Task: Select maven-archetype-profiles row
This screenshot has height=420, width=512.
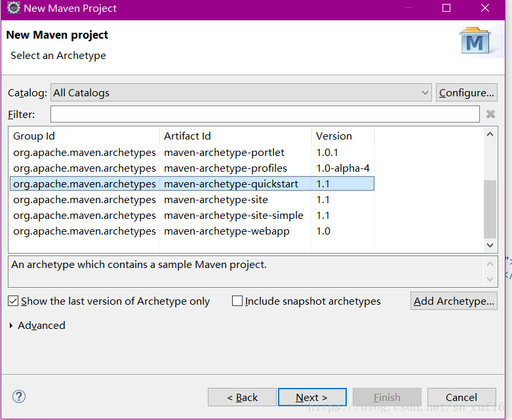Action: (192, 168)
